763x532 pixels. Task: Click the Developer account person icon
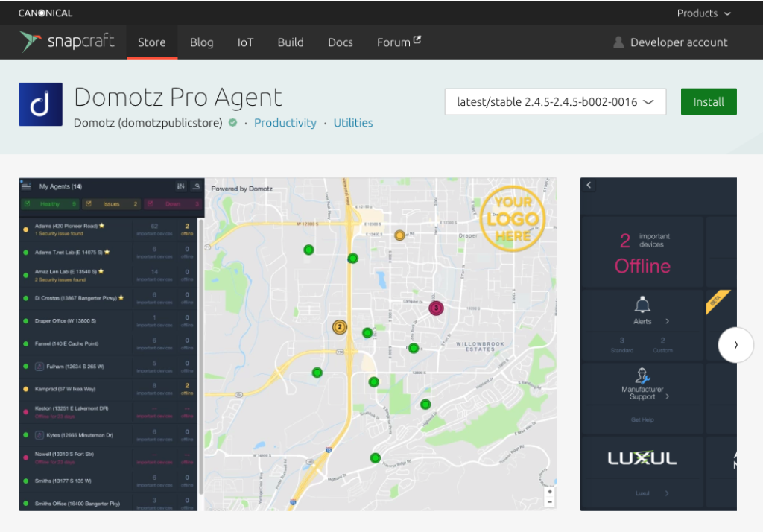click(x=619, y=42)
